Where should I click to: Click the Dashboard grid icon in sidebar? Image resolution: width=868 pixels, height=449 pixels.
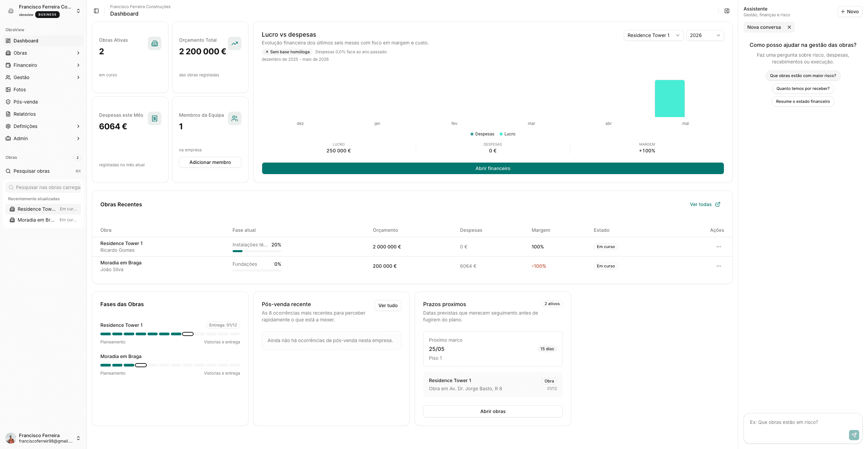click(8, 41)
